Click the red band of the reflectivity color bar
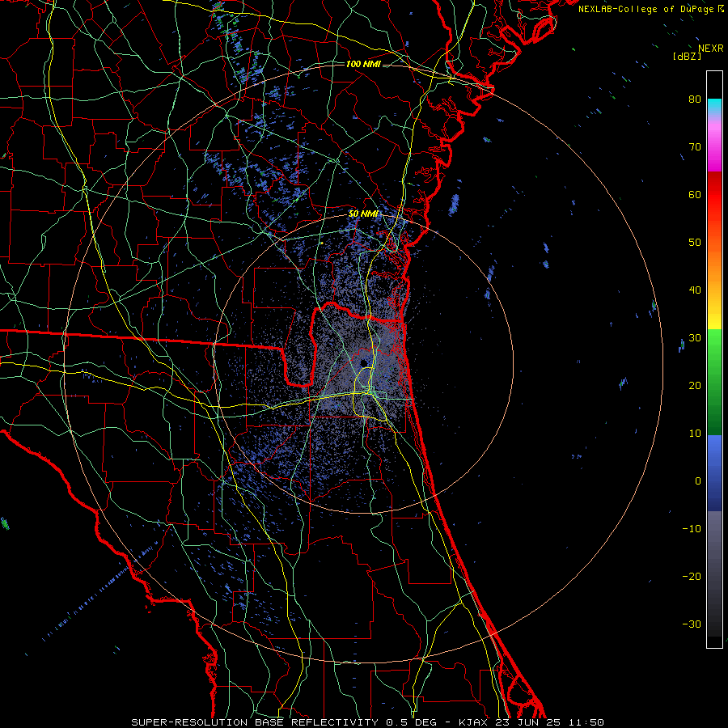This screenshot has width=728, height=728. pos(714,195)
